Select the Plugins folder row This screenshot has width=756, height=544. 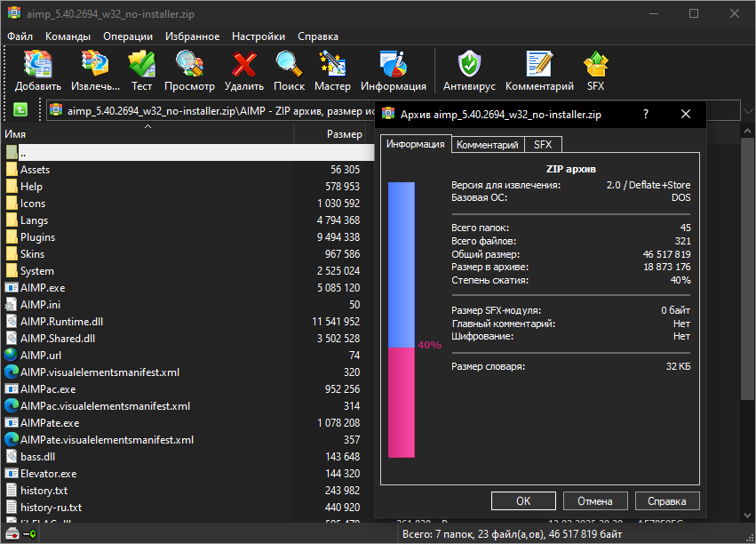tap(190, 236)
